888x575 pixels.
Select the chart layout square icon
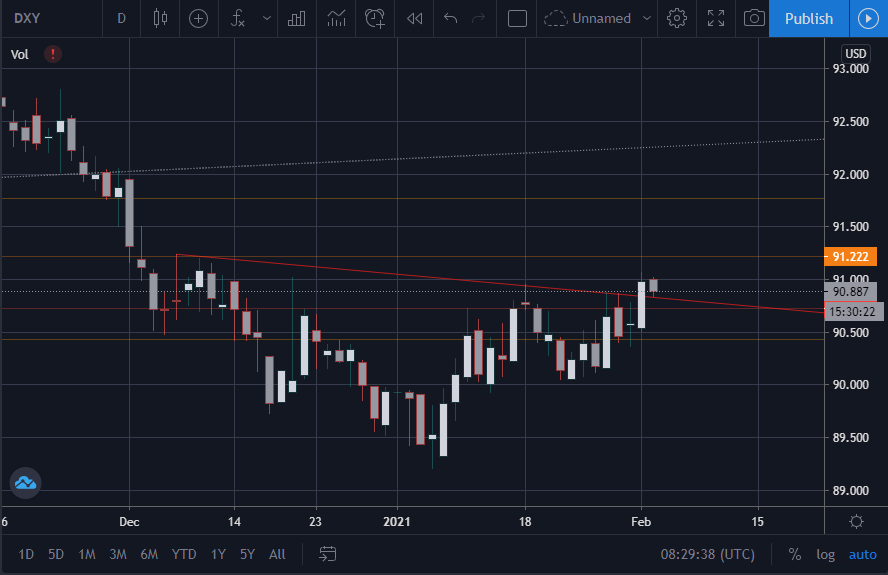(x=517, y=18)
